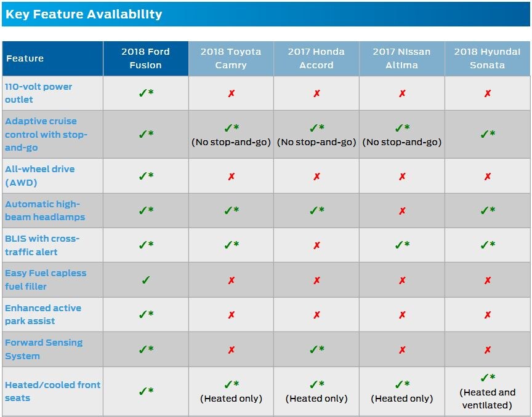
Task: Select Honda Accord's Forward Sensing System check mark
Action: [x=316, y=349]
